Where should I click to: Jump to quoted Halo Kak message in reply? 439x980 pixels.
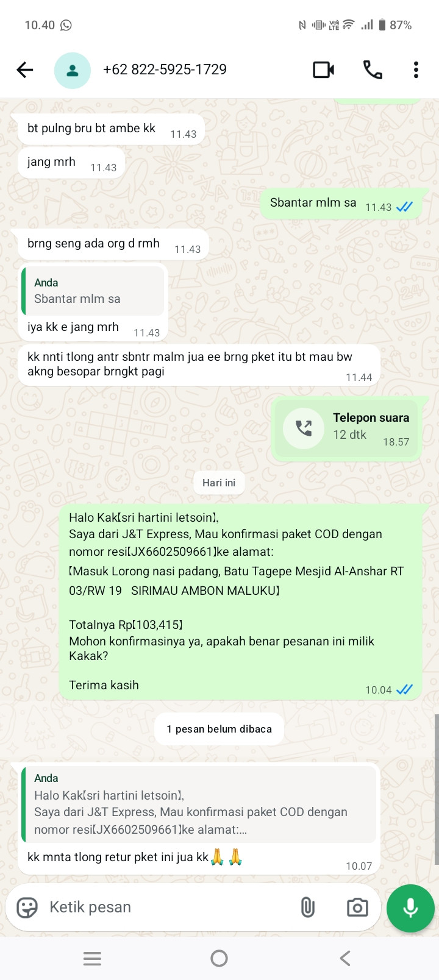(x=199, y=804)
